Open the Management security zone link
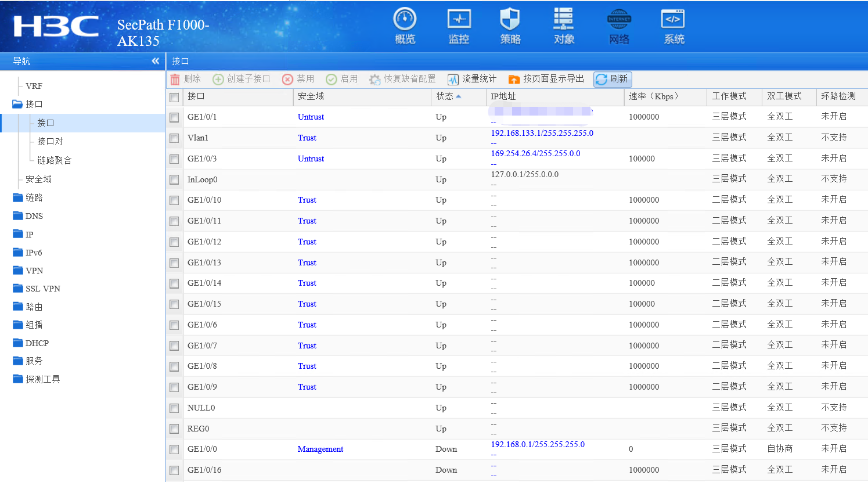This screenshot has width=868, height=482. tap(320, 449)
